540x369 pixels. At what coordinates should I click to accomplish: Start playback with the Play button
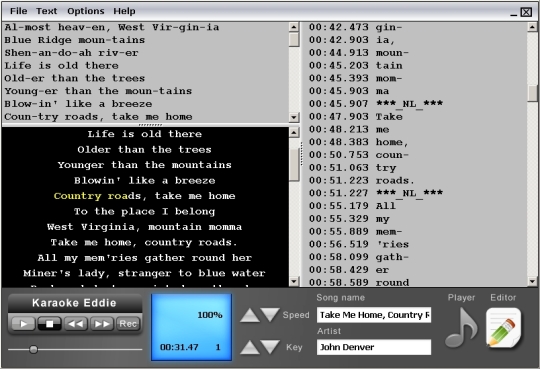[x=23, y=324]
